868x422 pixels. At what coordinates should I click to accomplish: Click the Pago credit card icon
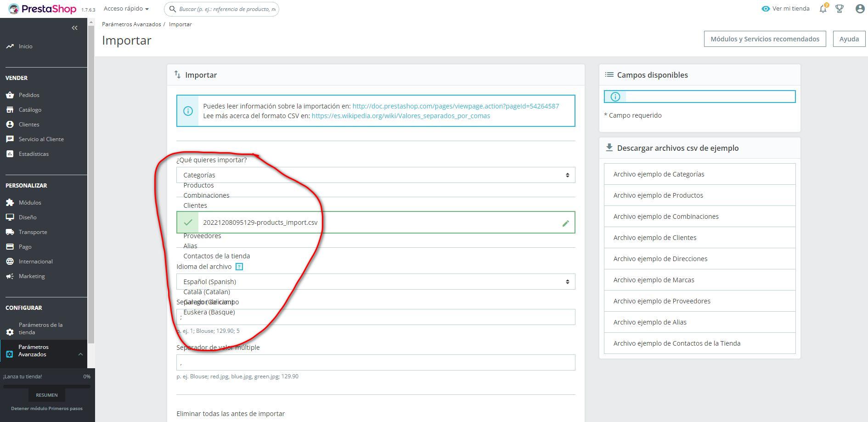[x=10, y=247]
